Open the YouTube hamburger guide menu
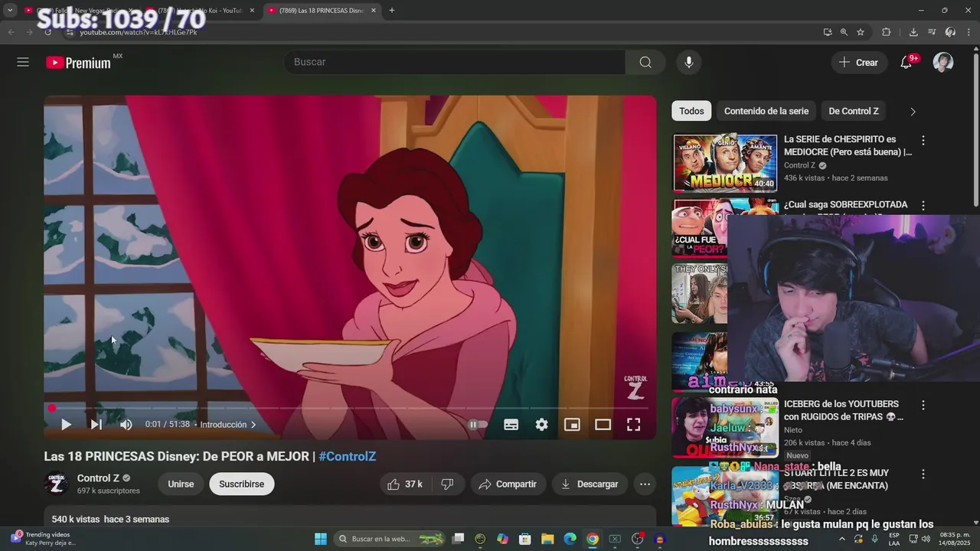Viewport: 980px width, 551px height. click(23, 62)
